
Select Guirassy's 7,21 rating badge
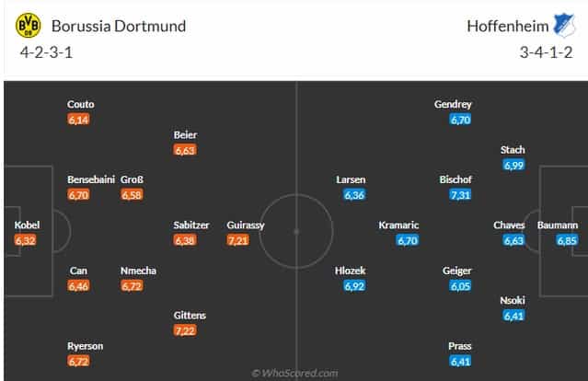(x=237, y=240)
